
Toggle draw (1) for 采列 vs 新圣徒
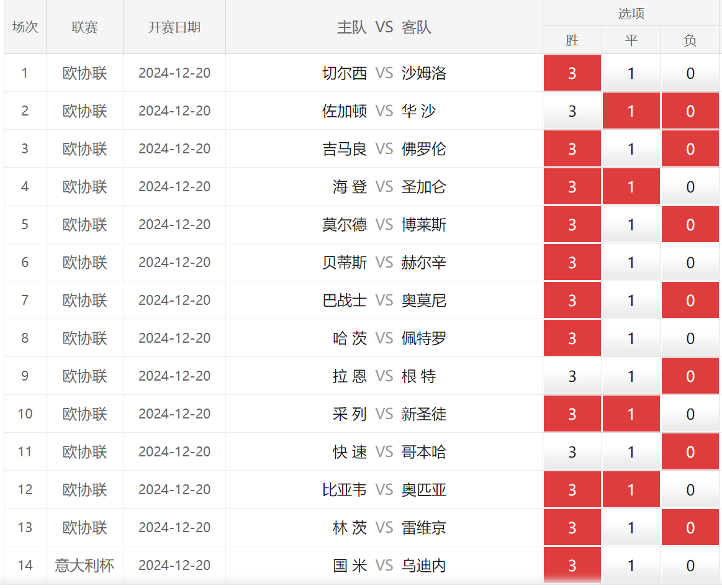(x=631, y=414)
